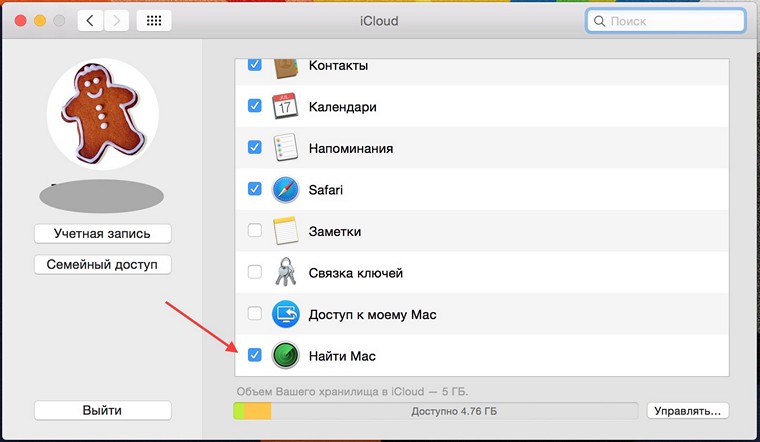Click the Calendars icon showing 17
This screenshot has height=442, width=760.
pos(285,106)
